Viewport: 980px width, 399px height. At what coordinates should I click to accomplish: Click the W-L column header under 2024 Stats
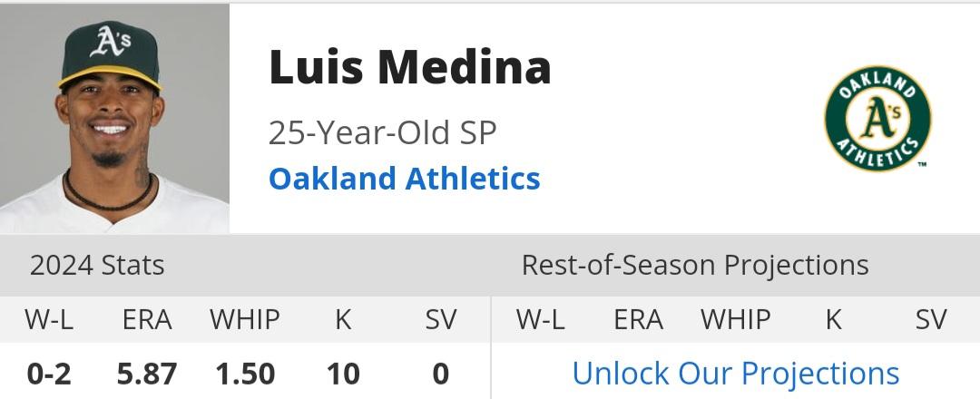click(50, 319)
